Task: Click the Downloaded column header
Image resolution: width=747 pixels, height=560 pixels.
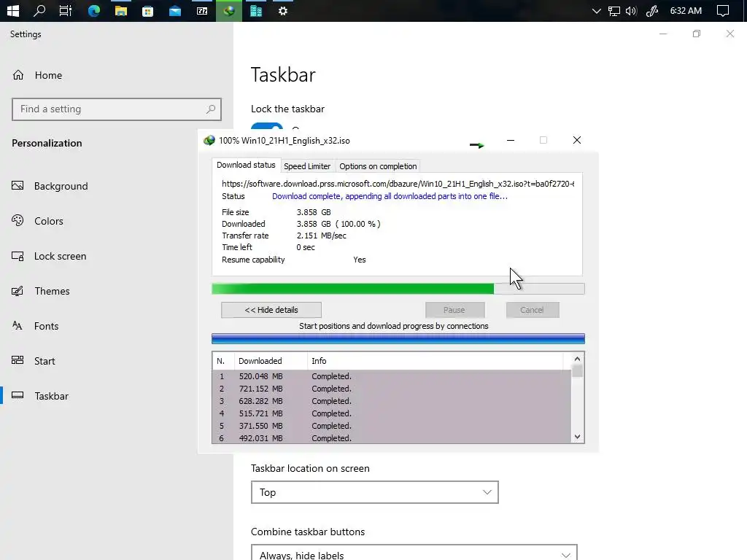Action: (271, 361)
